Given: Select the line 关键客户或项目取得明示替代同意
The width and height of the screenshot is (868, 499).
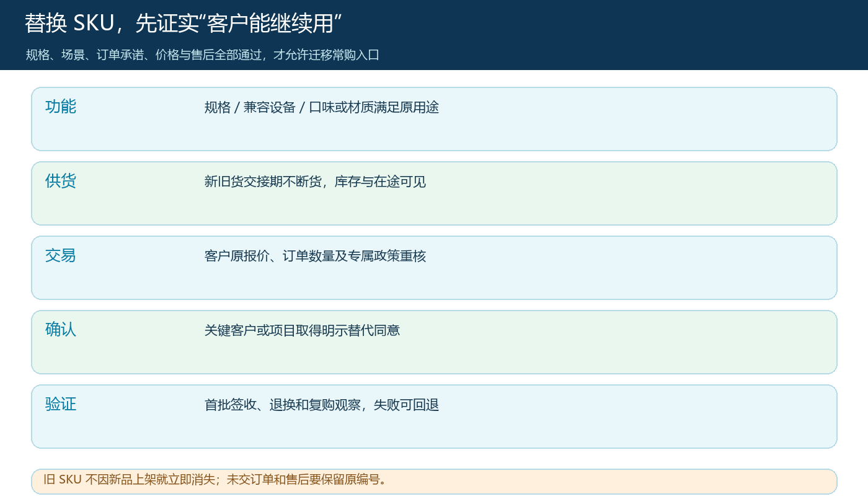Looking at the screenshot, I should click(x=302, y=330).
